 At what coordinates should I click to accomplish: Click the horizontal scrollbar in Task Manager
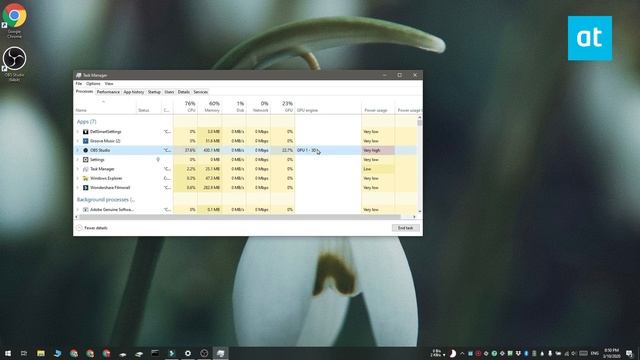coord(241,217)
